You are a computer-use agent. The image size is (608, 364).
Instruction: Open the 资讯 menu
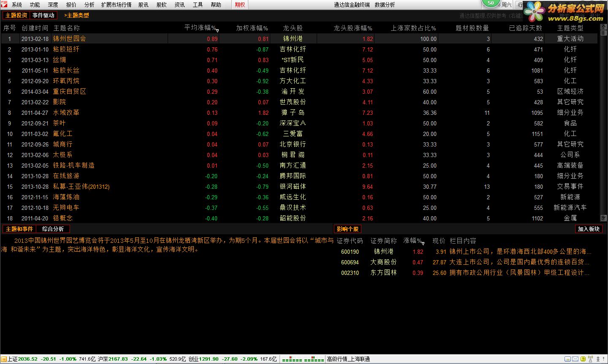[179, 5]
